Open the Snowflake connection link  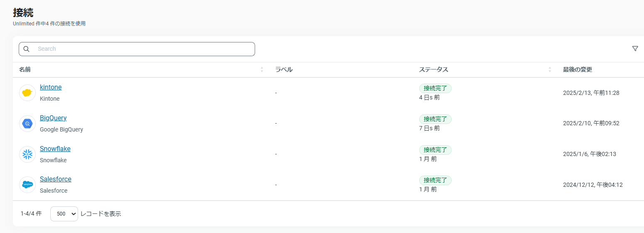pyautogui.click(x=55, y=149)
